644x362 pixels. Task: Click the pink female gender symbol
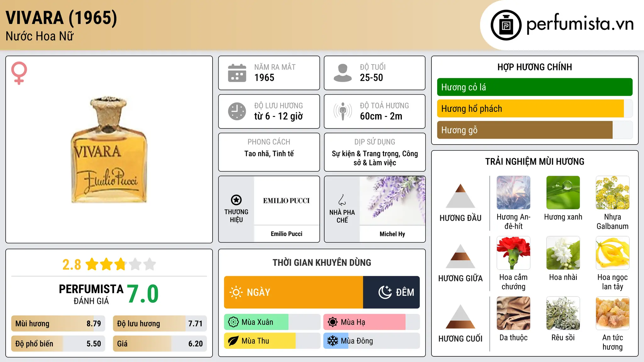coord(19,73)
